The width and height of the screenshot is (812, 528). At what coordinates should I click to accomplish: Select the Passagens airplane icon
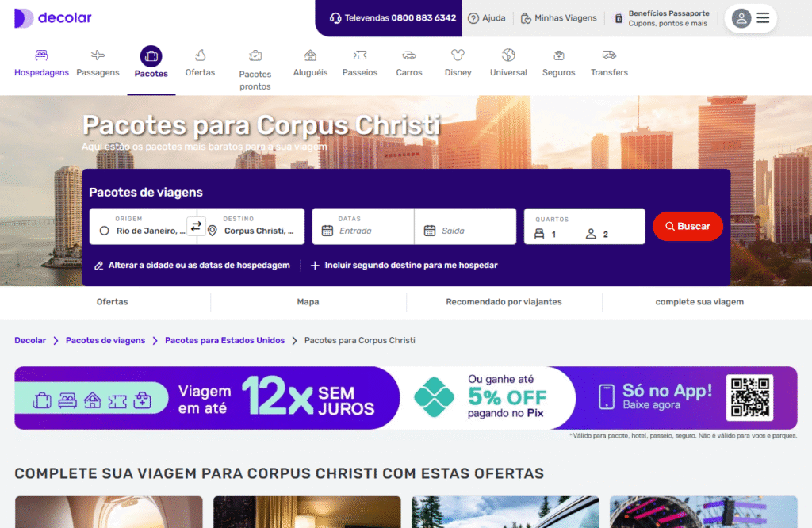pyautogui.click(x=98, y=55)
